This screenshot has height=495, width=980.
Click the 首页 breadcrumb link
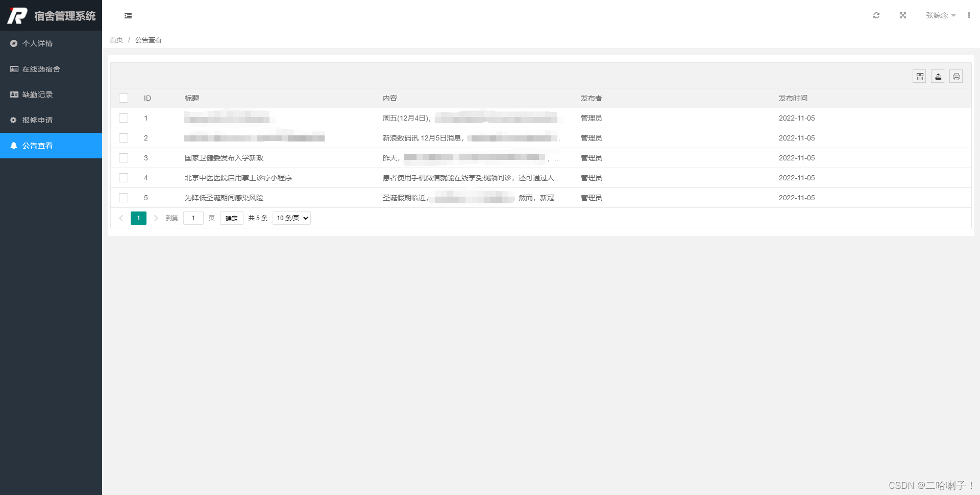tap(116, 40)
